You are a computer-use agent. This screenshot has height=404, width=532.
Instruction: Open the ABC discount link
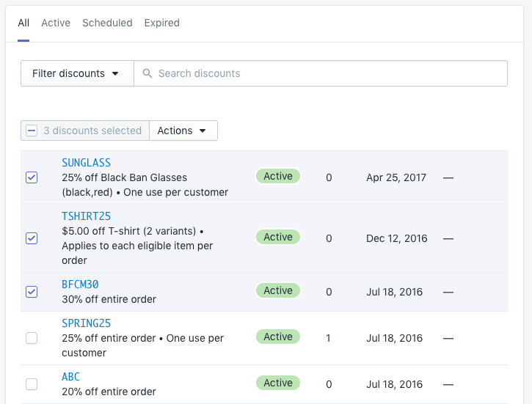(x=71, y=377)
